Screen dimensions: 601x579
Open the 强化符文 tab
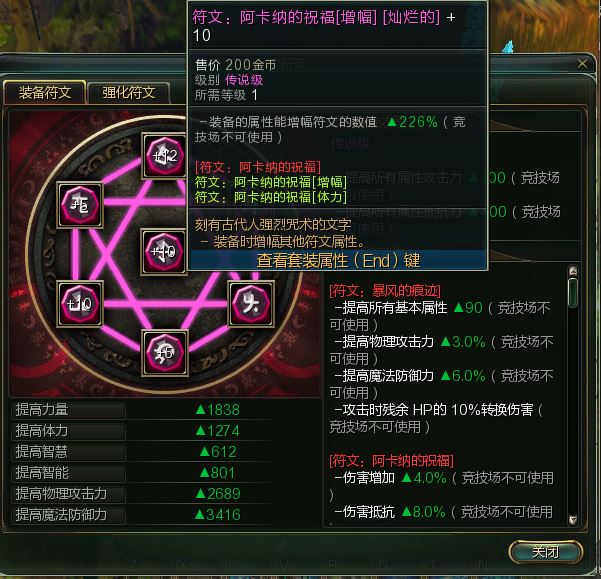coord(128,93)
